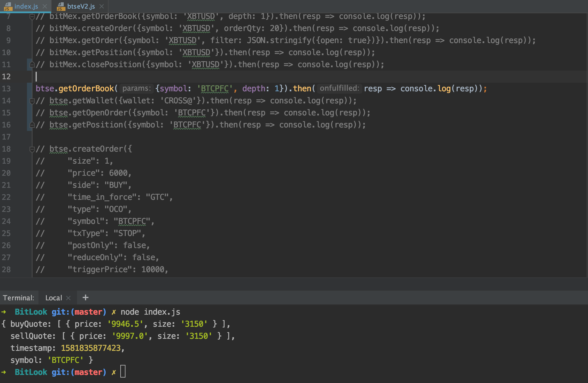Click the onfulfilled: inlay hint on line 13
588x383 pixels.
pyautogui.click(x=339, y=88)
